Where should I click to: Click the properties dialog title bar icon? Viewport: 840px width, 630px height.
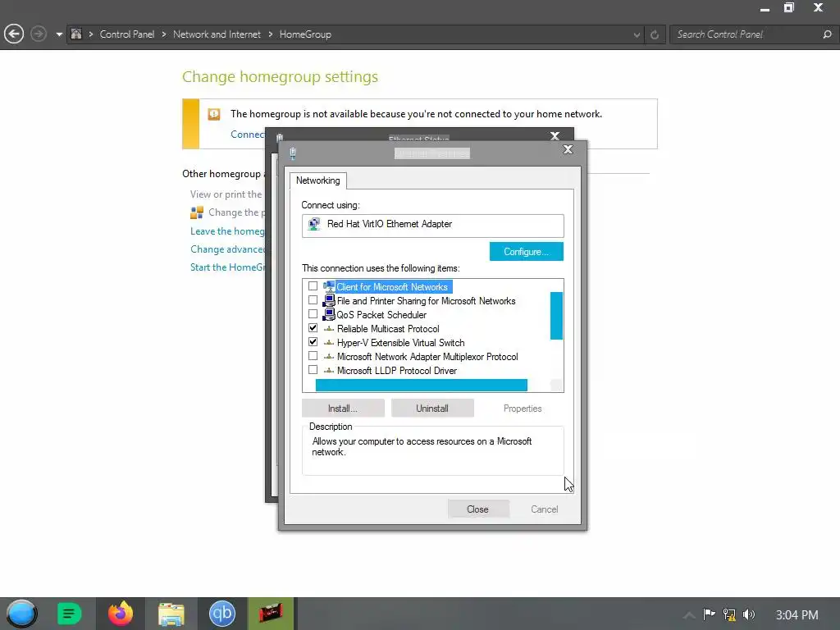[x=293, y=153]
